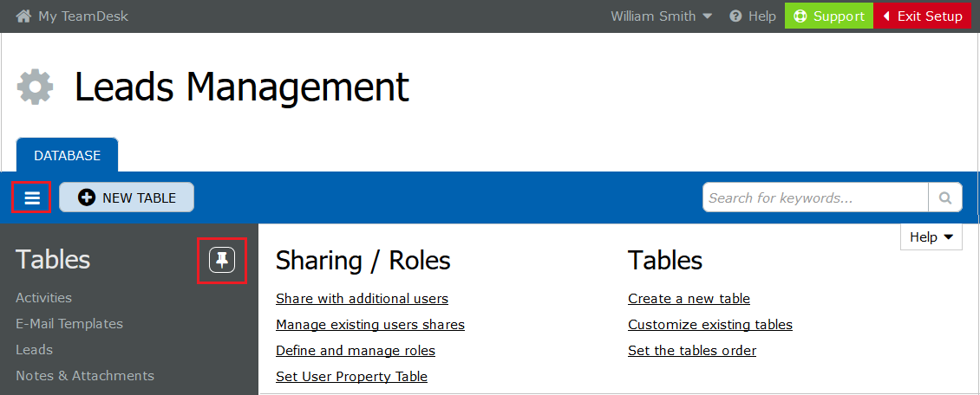Click the NEW TABLE button
The width and height of the screenshot is (980, 395).
[127, 197]
